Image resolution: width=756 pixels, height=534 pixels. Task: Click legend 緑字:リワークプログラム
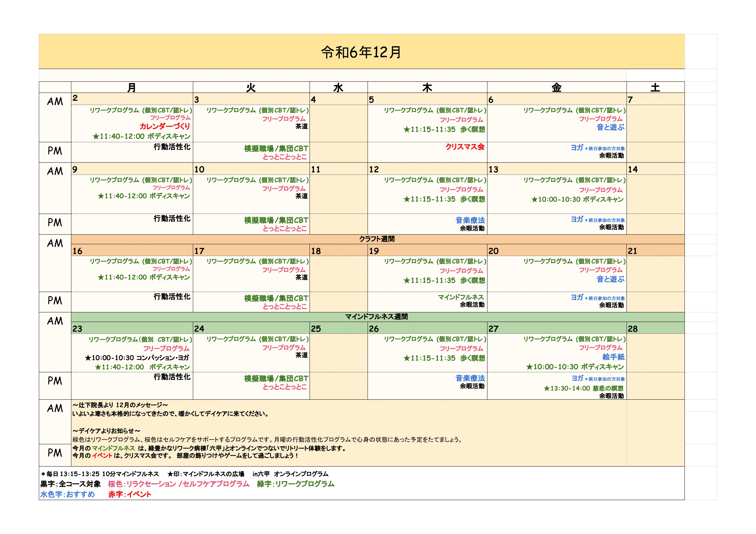point(296,484)
